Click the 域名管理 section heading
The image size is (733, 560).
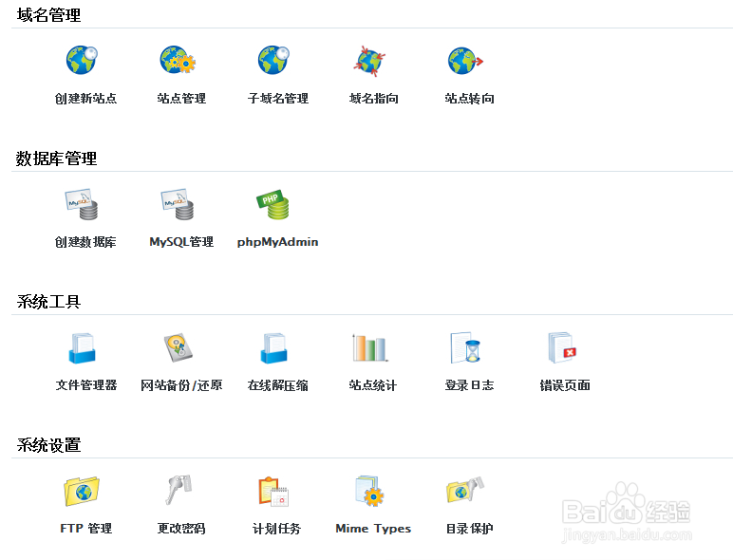click(x=48, y=15)
